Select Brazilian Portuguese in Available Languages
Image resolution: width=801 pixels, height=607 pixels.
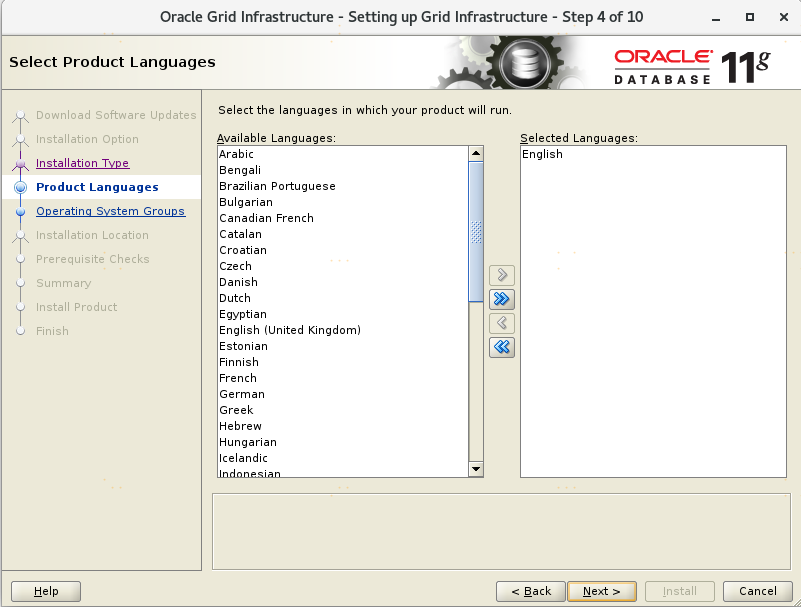[277, 186]
